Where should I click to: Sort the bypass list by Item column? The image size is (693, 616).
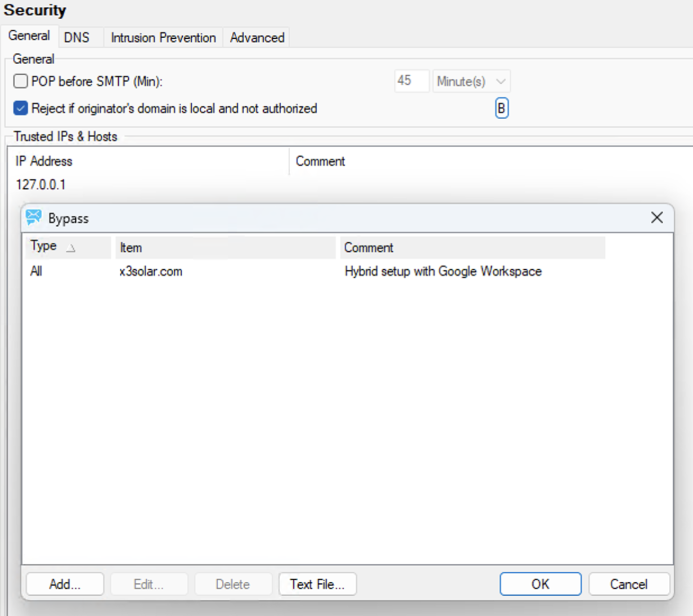[x=225, y=247]
